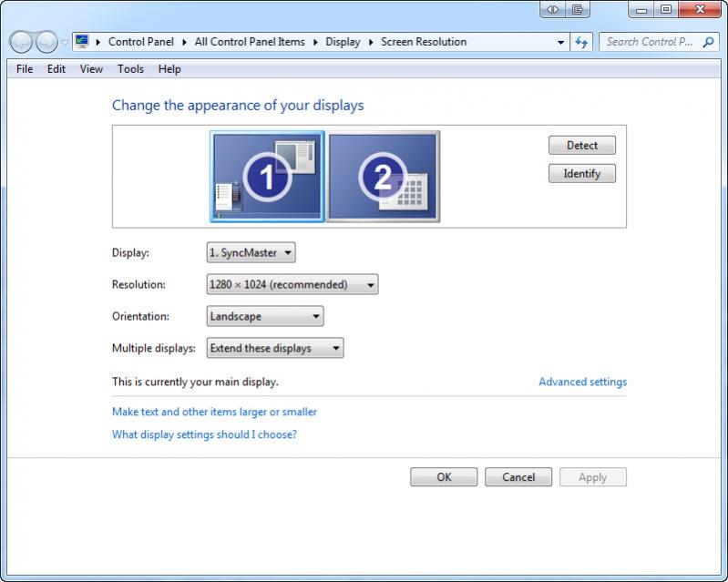Click the OK button
This screenshot has width=728, height=582.
444,477
